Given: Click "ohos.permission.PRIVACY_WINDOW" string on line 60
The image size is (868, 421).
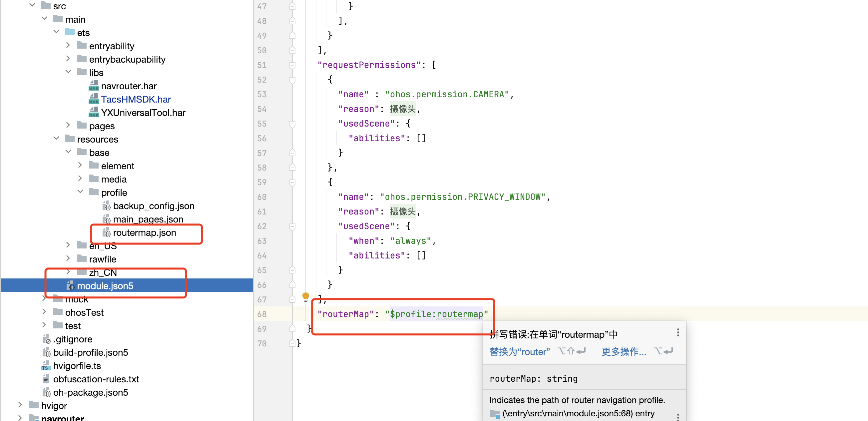Looking at the screenshot, I should click(x=462, y=197).
